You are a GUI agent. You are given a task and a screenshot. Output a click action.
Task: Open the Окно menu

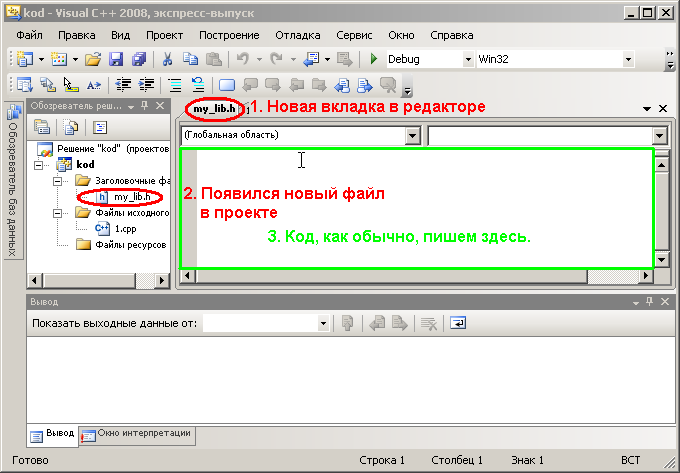click(401, 35)
